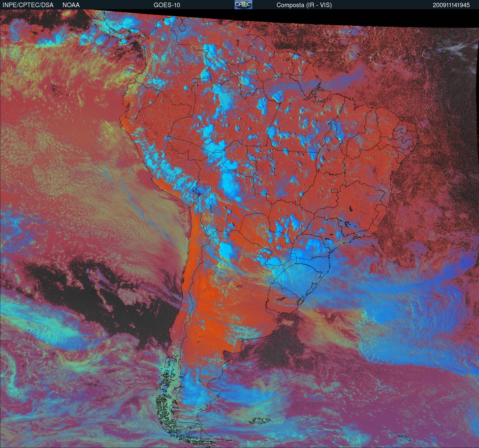Click the 200911141945 timestamp
Screen dimensions: 479x448
tap(451, 5)
